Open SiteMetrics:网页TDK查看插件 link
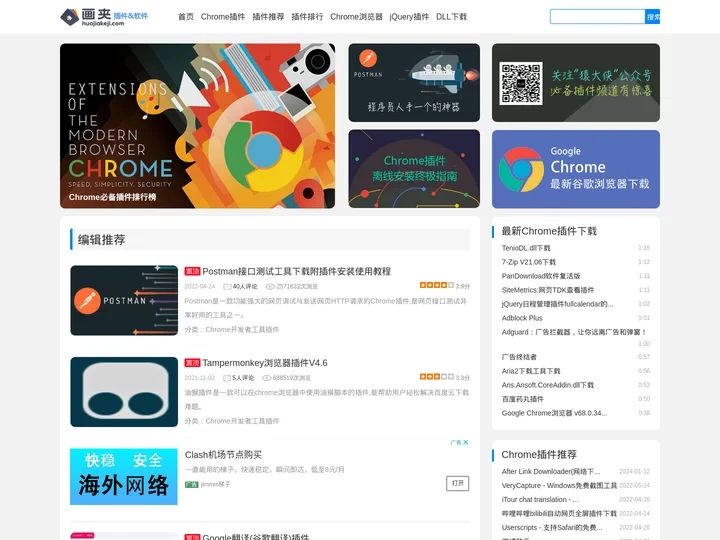This screenshot has width=720, height=540. click(548, 290)
